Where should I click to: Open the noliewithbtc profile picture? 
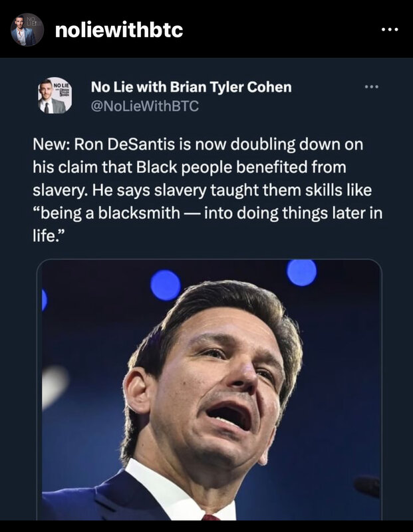point(27,30)
